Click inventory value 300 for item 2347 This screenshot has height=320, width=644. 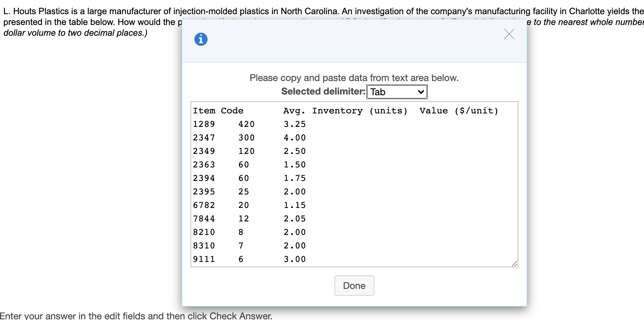click(x=247, y=138)
